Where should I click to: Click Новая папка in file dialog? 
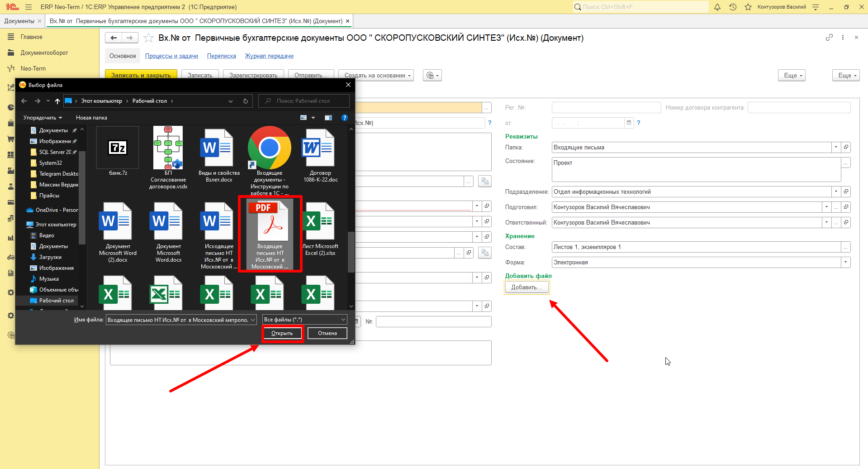pos(91,118)
